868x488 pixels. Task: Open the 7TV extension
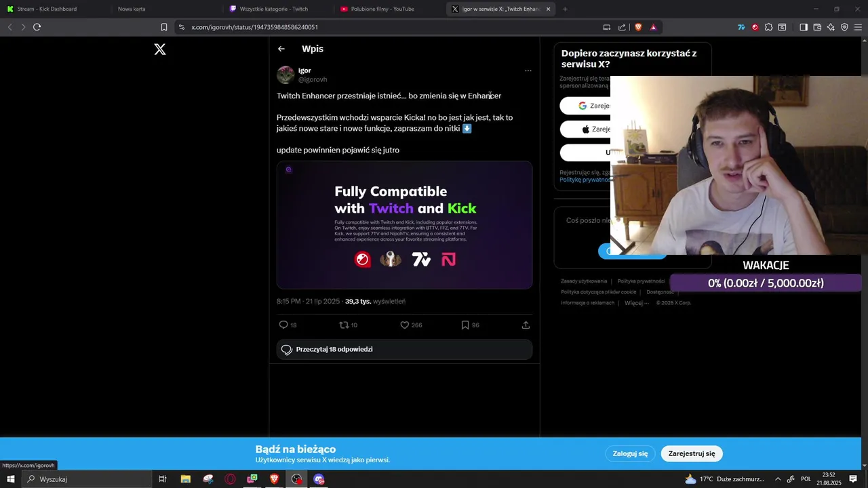point(741,27)
